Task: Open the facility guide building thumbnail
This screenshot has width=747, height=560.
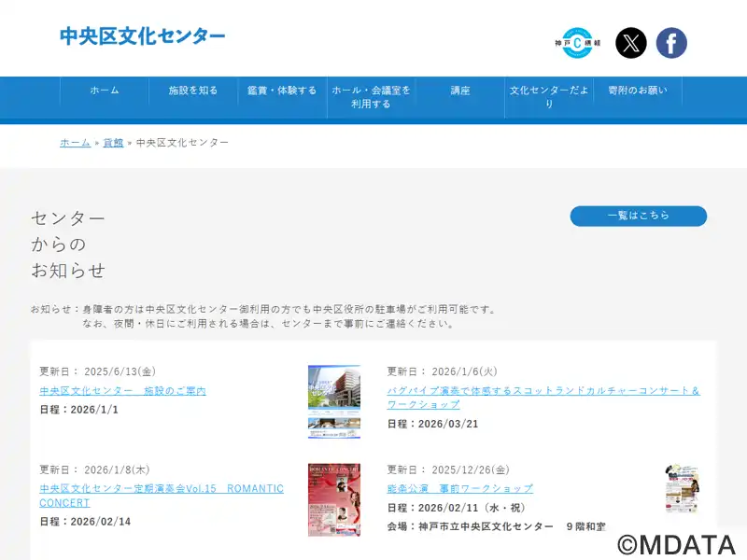Action: [334, 401]
